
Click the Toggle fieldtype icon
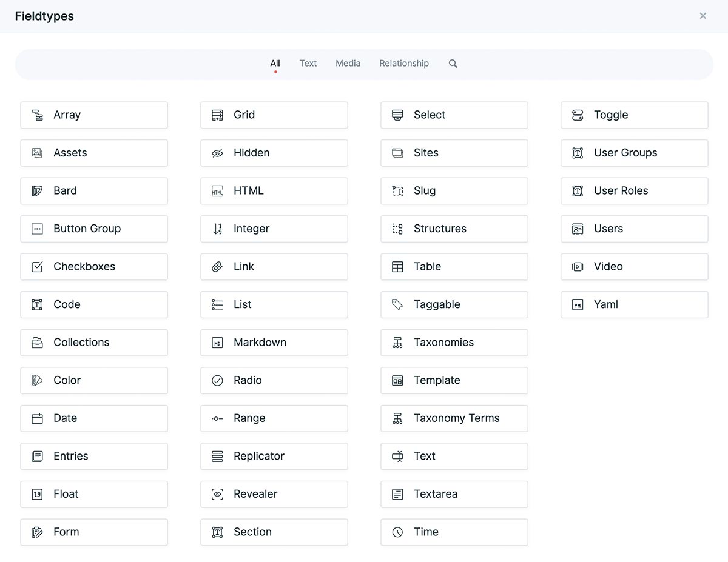pyautogui.click(x=577, y=115)
